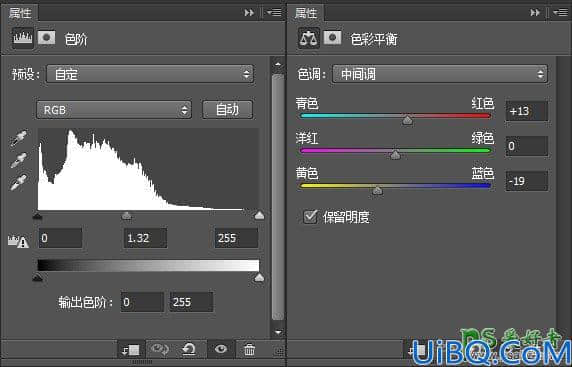
Task: Click the gamma field showing 1.32
Action: pos(145,238)
